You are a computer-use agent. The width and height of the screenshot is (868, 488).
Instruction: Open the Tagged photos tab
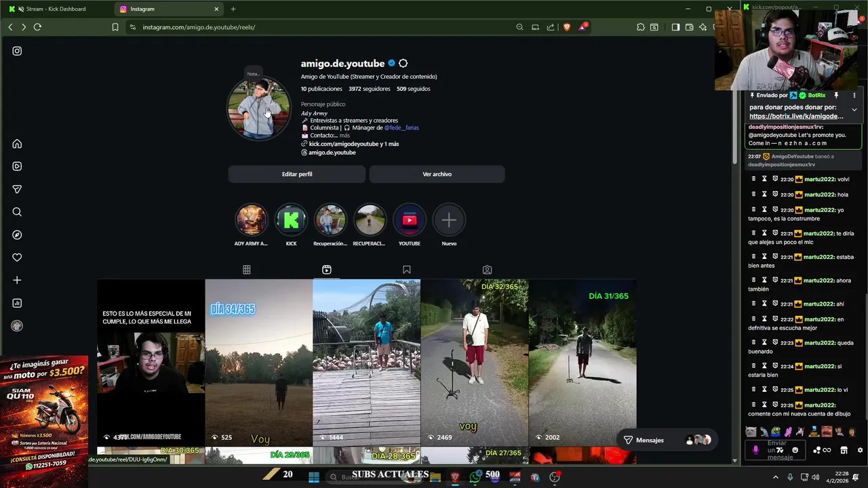tap(487, 270)
